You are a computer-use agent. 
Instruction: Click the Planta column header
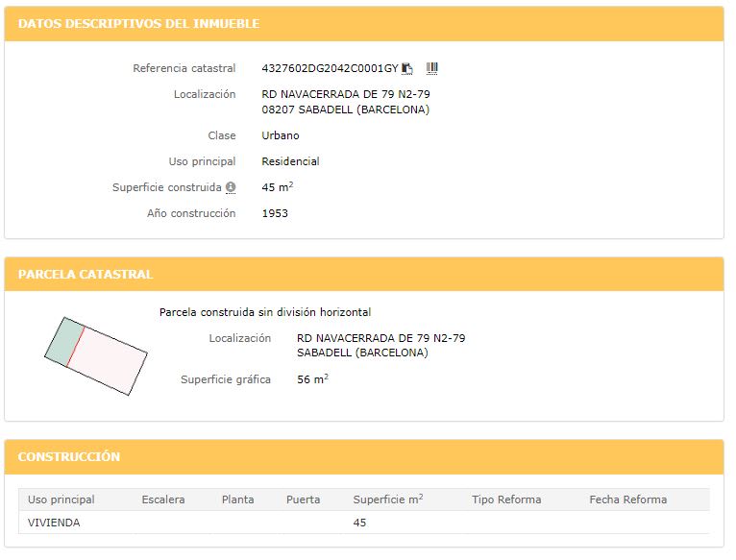tap(237, 499)
